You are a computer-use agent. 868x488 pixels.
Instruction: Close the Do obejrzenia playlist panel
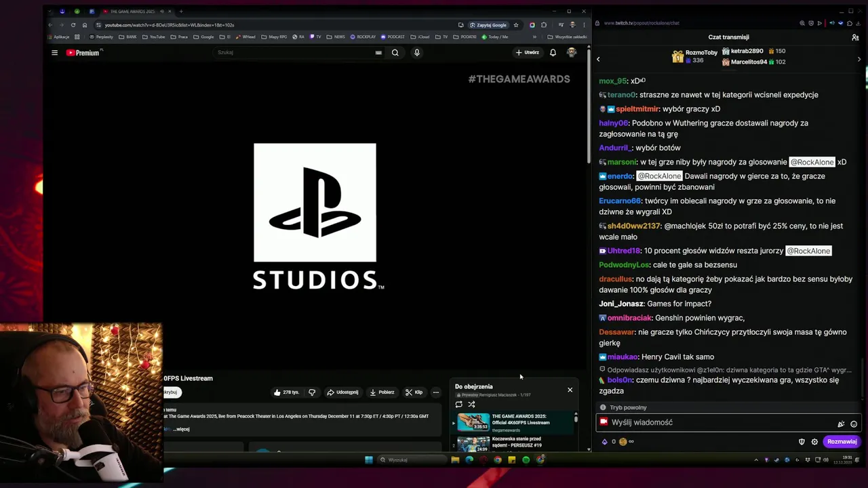570,390
